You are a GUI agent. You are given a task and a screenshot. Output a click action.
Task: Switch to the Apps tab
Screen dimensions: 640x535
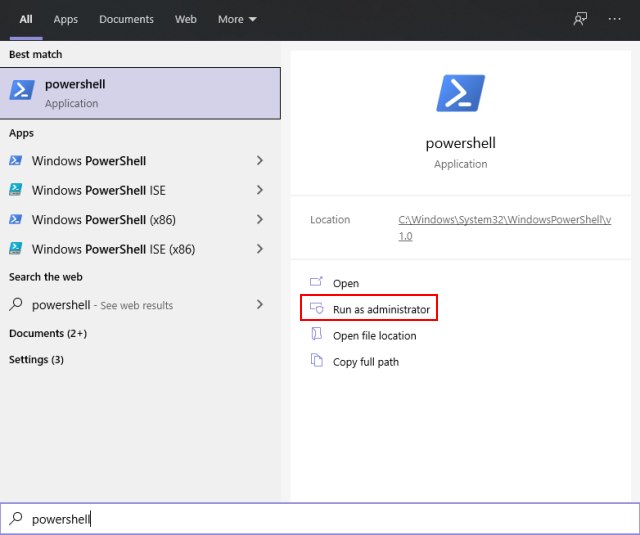click(65, 19)
